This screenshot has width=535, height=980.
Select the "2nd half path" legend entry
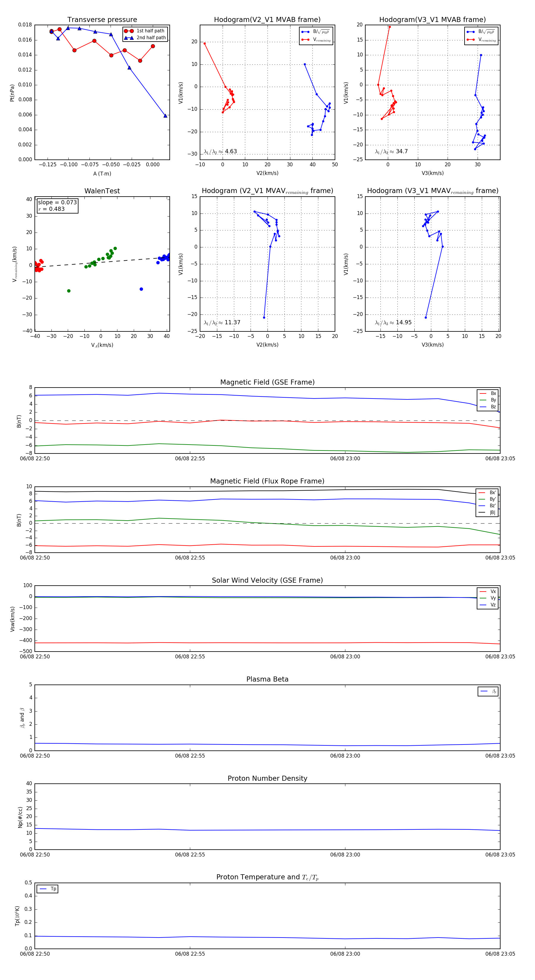[x=145, y=38]
